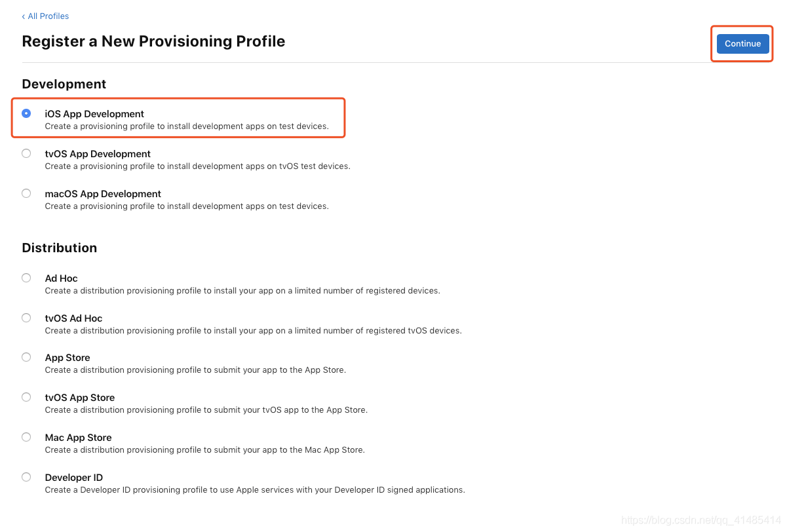Click the macOS App Development label
Viewport: 787px width, 532px height.
(103, 194)
